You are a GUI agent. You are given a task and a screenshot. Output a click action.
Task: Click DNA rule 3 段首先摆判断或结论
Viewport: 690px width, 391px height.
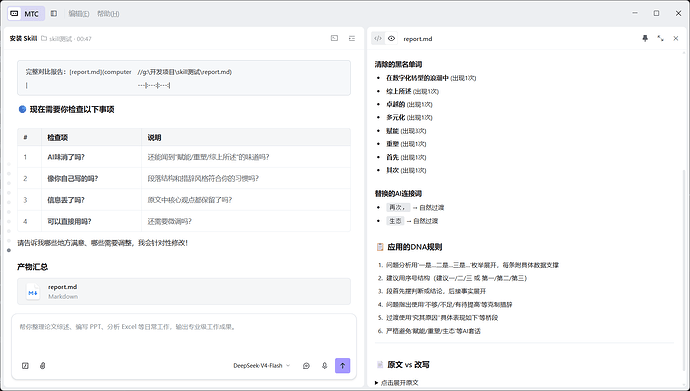coord(436,291)
